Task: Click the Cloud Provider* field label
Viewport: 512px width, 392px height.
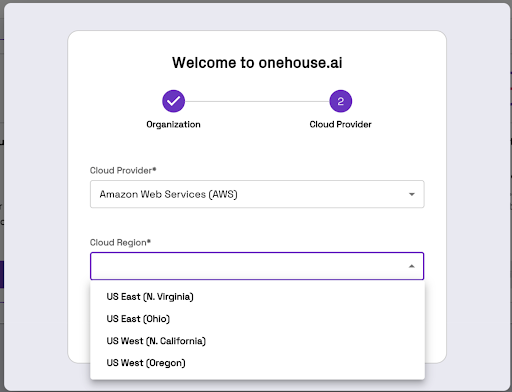Action: 123,171
